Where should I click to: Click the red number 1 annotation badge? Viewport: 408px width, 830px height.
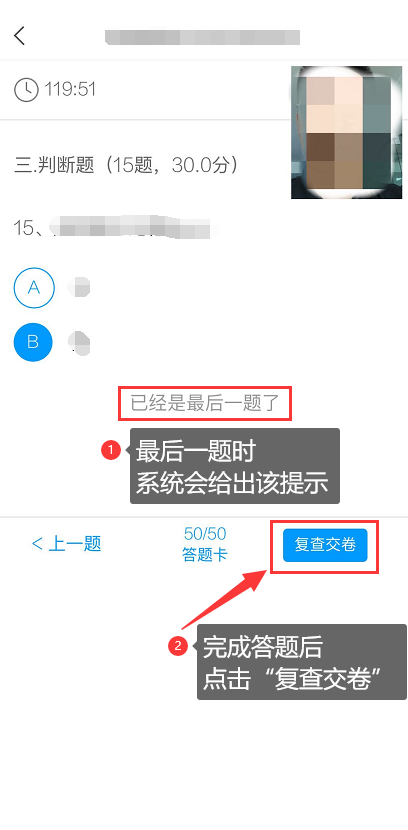[111, 450]
